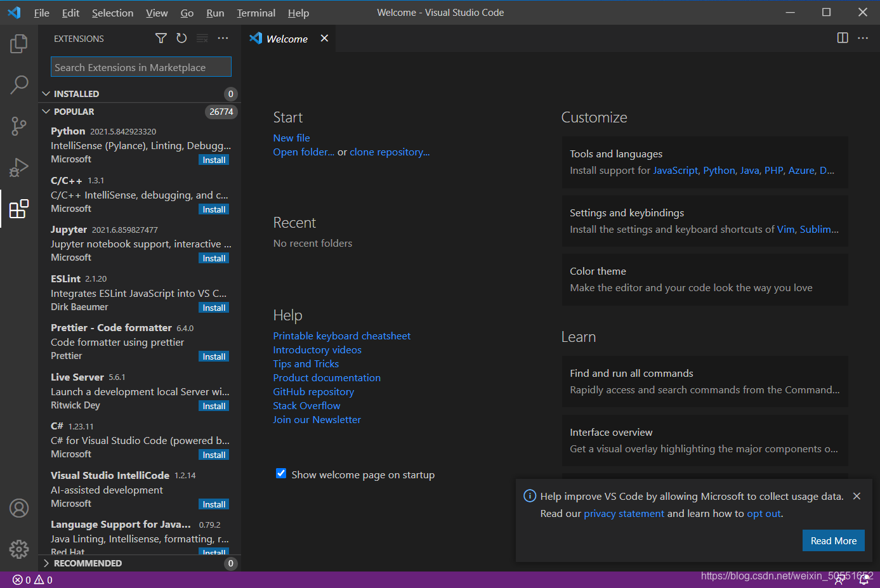The width and height of the screenshot is (880, 588).
Task: Collapse the POPULAR section
Action: point(140,112)
